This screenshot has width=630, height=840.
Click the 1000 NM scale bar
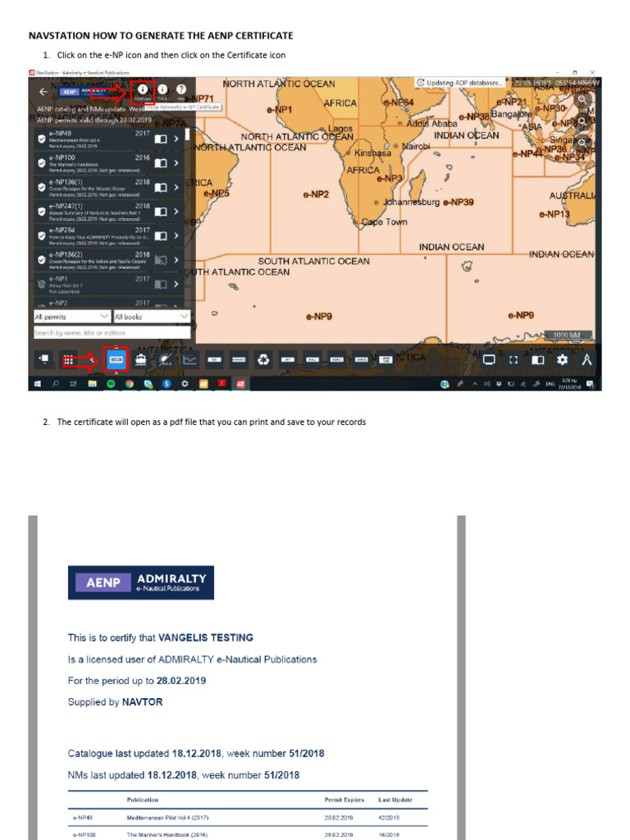pos(568,336)
